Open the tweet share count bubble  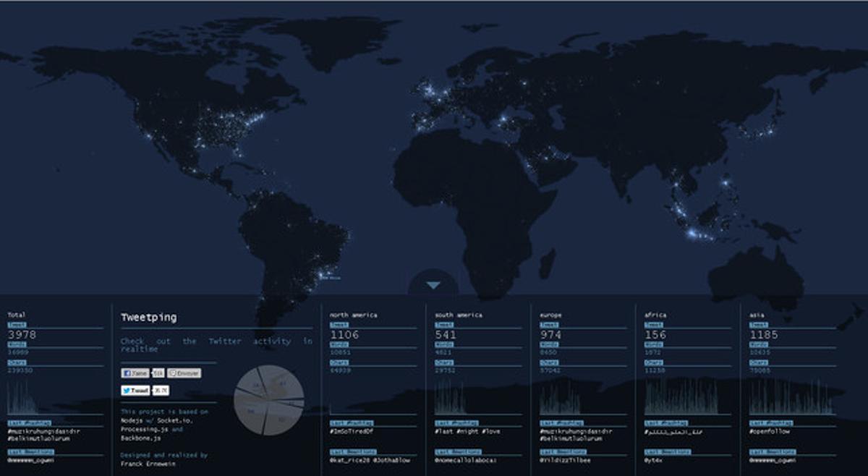(161, 391)
